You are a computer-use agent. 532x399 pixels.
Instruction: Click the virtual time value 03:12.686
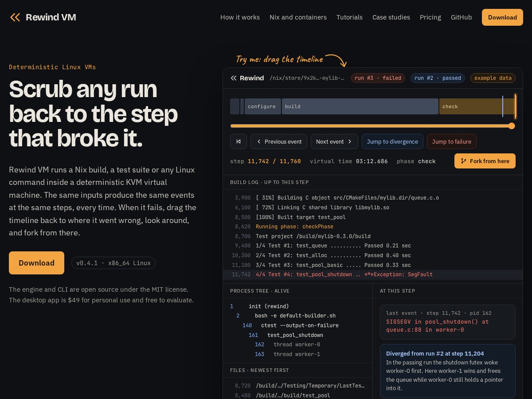[x=372, y=161]
